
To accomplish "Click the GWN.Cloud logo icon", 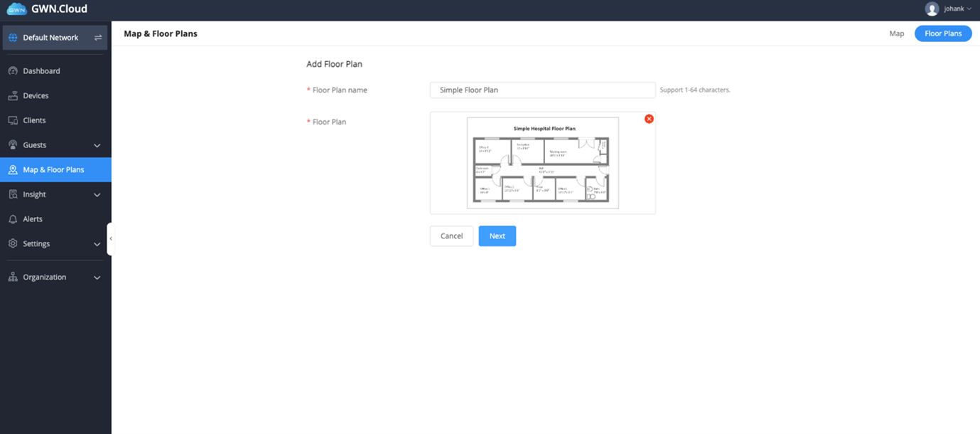I will point(16,9).
